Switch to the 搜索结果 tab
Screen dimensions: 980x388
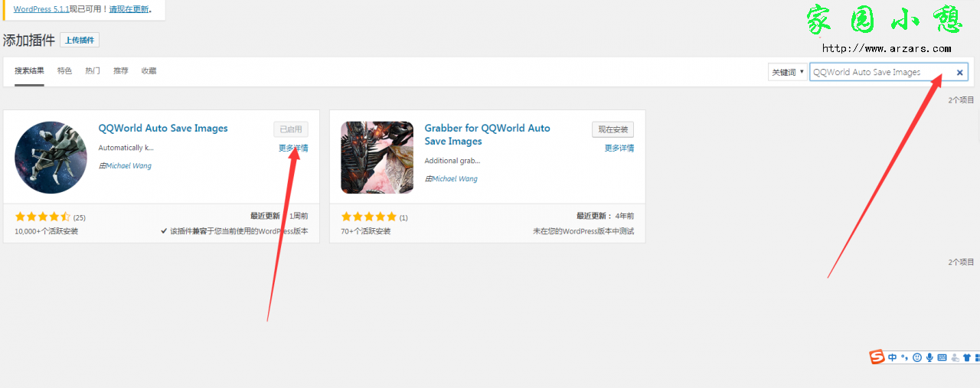29,71
